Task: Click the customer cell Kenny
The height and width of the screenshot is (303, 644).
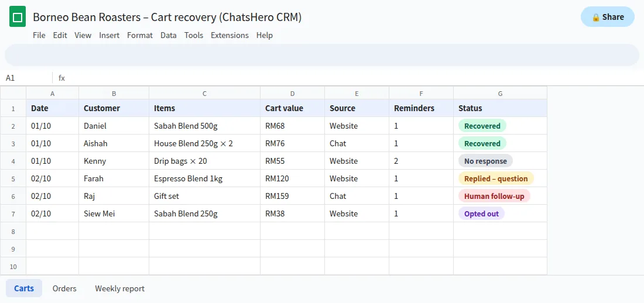Action: 114,161
